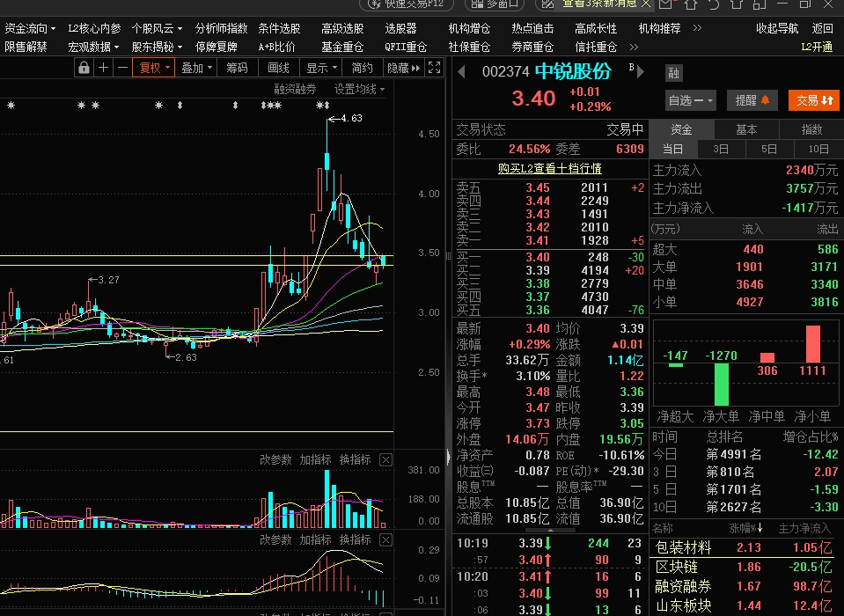Close the MACD indicator panel
The width and height of the screenshot is (844, 616).
pos(385,540)
